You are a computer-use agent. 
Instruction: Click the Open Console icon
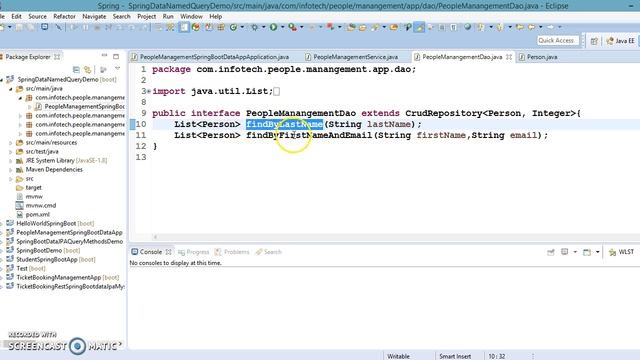(587, 252)
